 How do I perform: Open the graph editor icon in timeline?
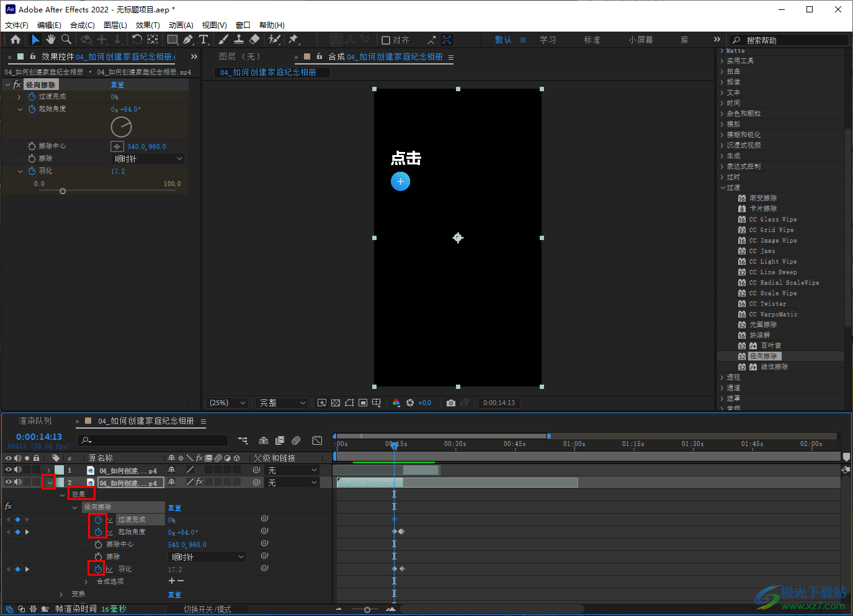pos(317,440)
